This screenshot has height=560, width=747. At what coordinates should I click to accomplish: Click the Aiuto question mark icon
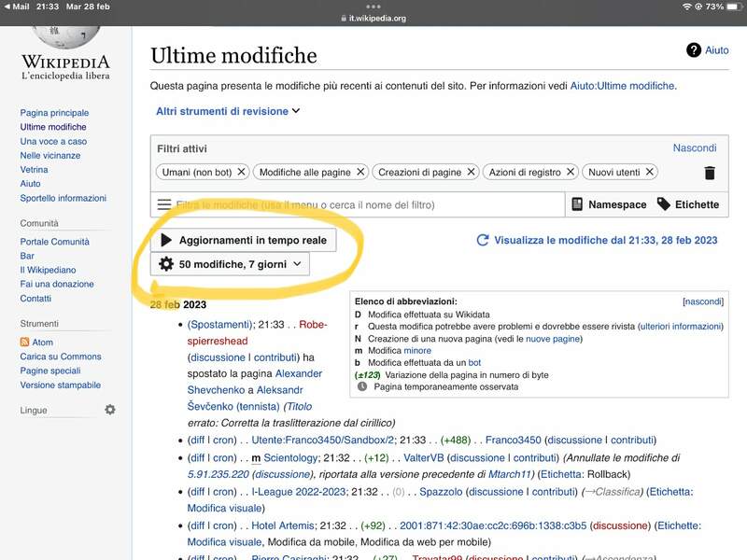tap(694, 50)
